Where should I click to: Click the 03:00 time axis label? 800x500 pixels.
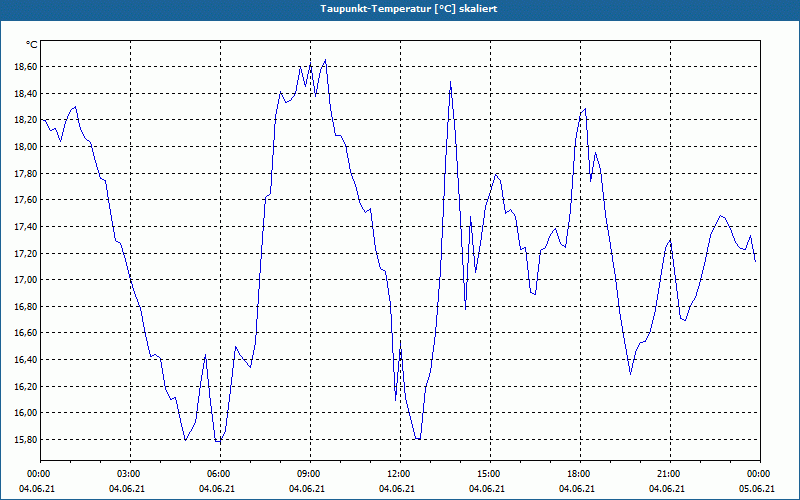coord(131,474)
